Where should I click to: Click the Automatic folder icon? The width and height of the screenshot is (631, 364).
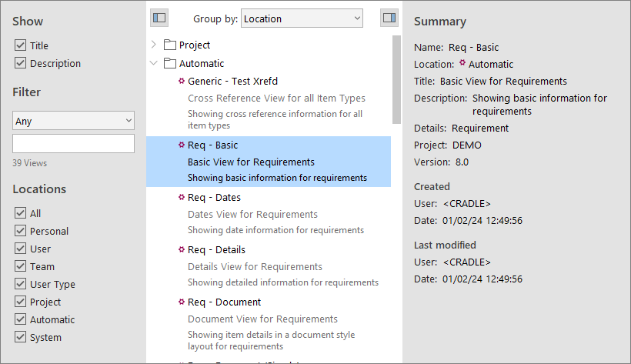pos(170,63)
